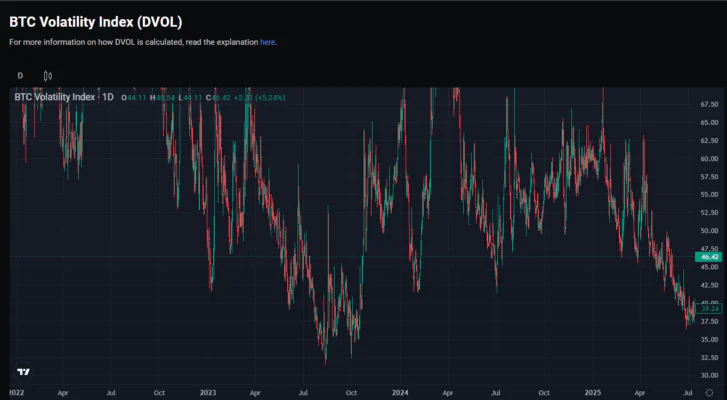Click the 35.00 price scale value
The height and width of the screenshot is (400, 727).
tap(709, 339)
